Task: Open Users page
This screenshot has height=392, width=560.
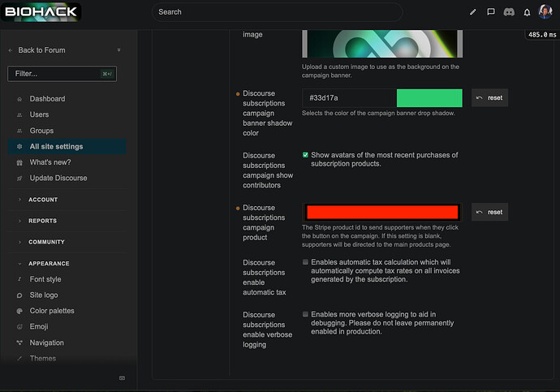Action: (67, 114)
